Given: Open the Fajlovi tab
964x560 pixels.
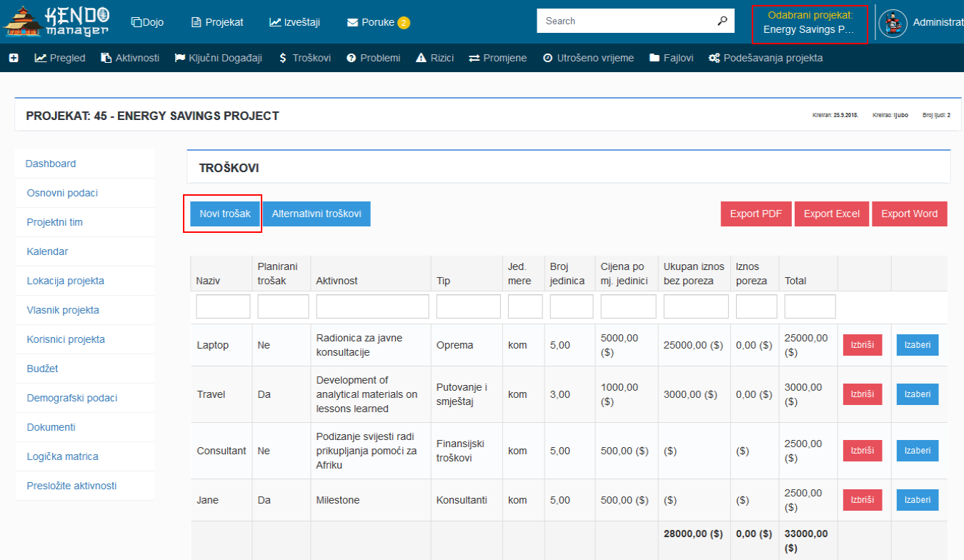Looking at the screenshot, I should click(x=671, y=58).
